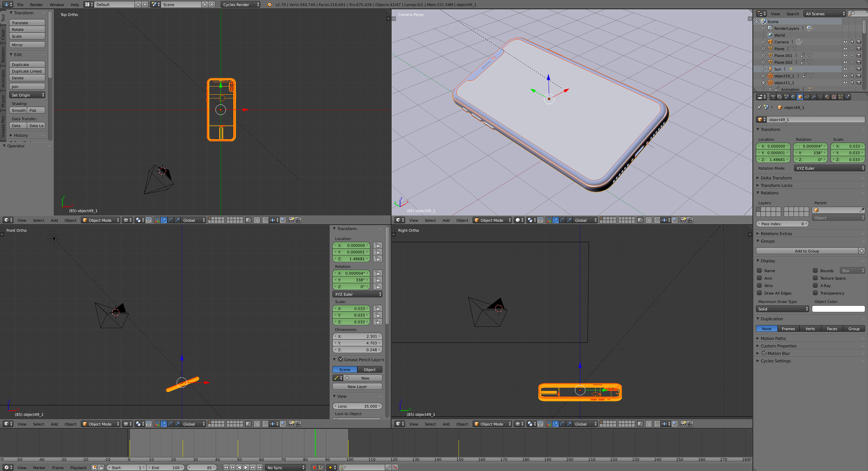868x471 pixels.
Task: Open the World properties tab (globe)
Action: (793, 97)
